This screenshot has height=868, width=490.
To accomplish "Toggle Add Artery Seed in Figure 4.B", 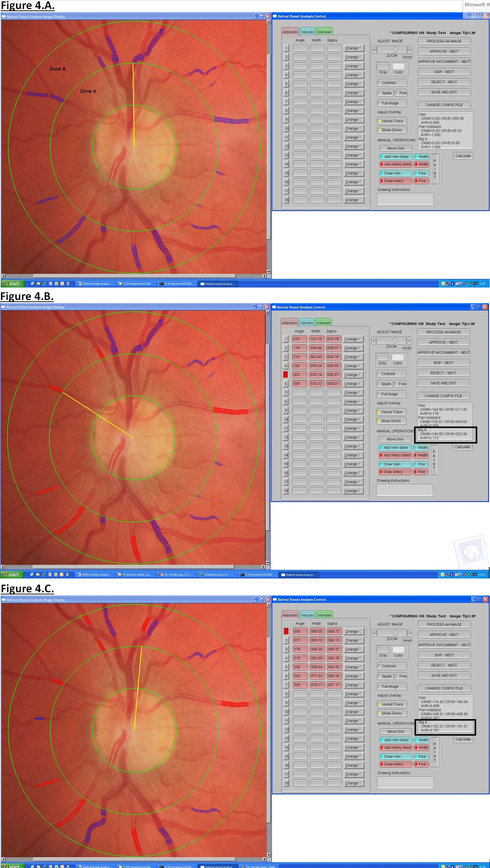I will (x=395, y=455).
